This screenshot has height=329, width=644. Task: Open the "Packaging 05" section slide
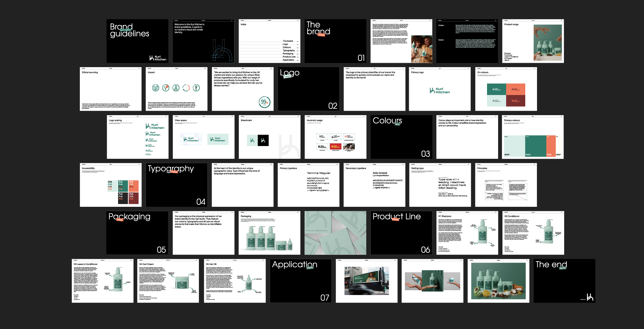point(138,233)
